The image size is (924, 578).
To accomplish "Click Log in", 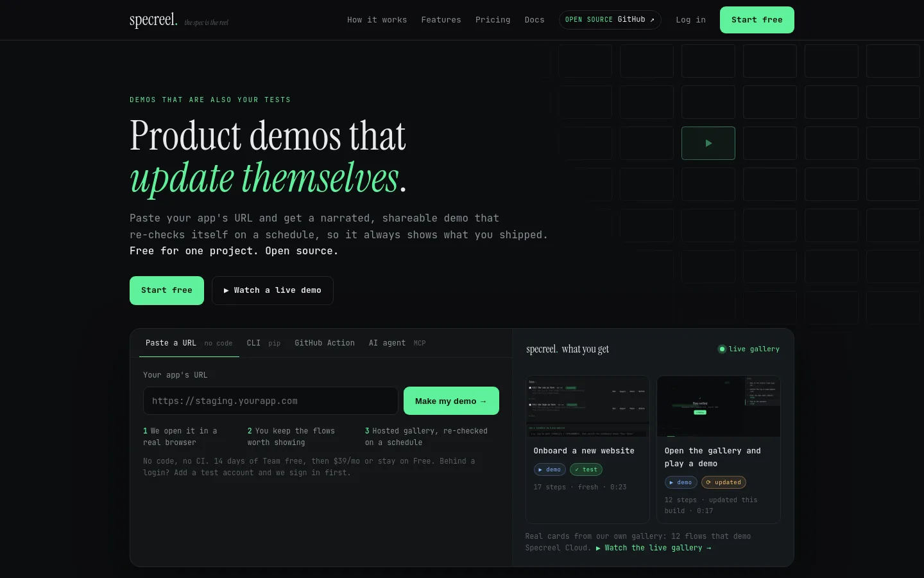I will (690, 20).
